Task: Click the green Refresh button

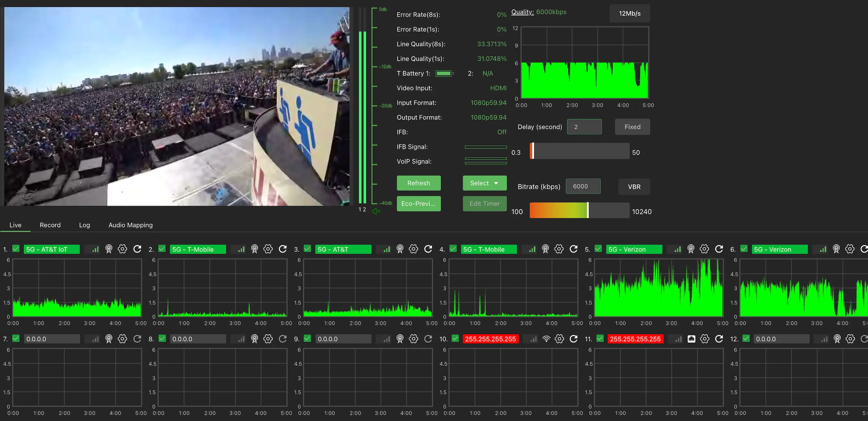Action: (418, 183)
